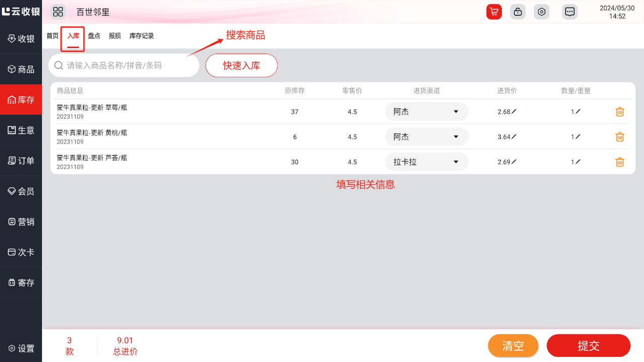Screen dimensions: 644x362
Task: Remove the 芦荟/瓶 row with trash icon
Action: [x=620, y=162]
